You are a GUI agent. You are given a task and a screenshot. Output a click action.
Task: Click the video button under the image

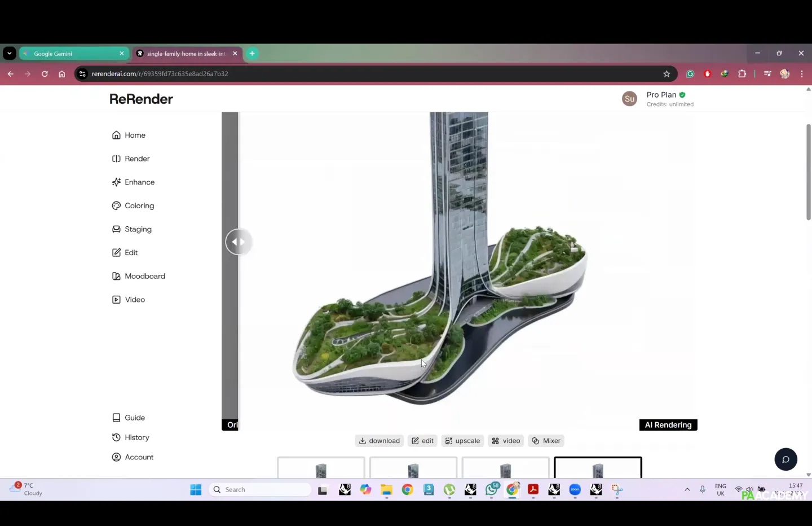click(x=506, y=441)
